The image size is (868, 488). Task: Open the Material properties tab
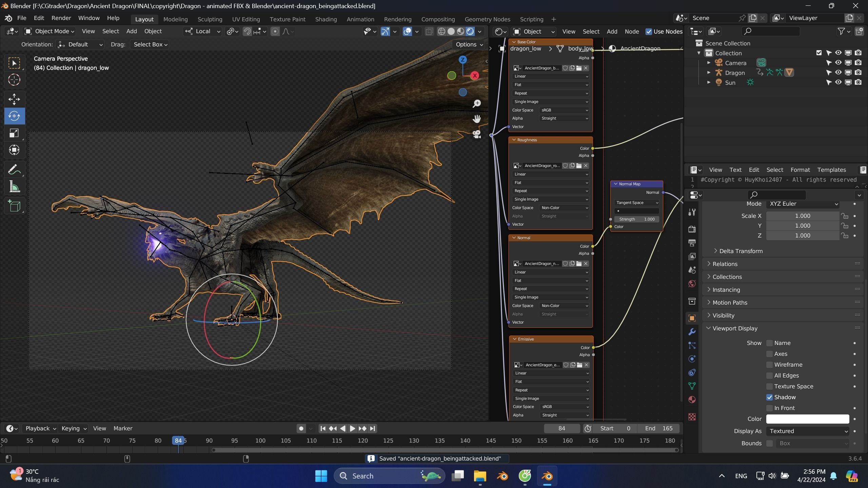click(x=692, y=400)
